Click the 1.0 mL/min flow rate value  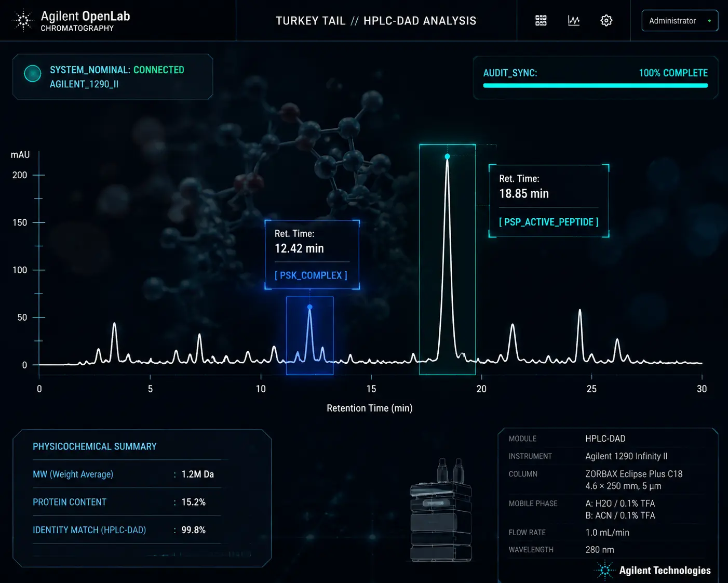608,533
